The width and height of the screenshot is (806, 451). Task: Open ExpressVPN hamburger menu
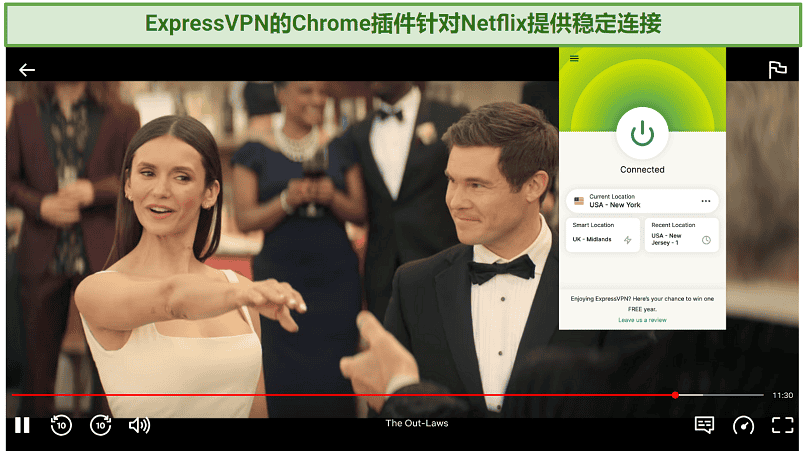[x=574, y=58]
